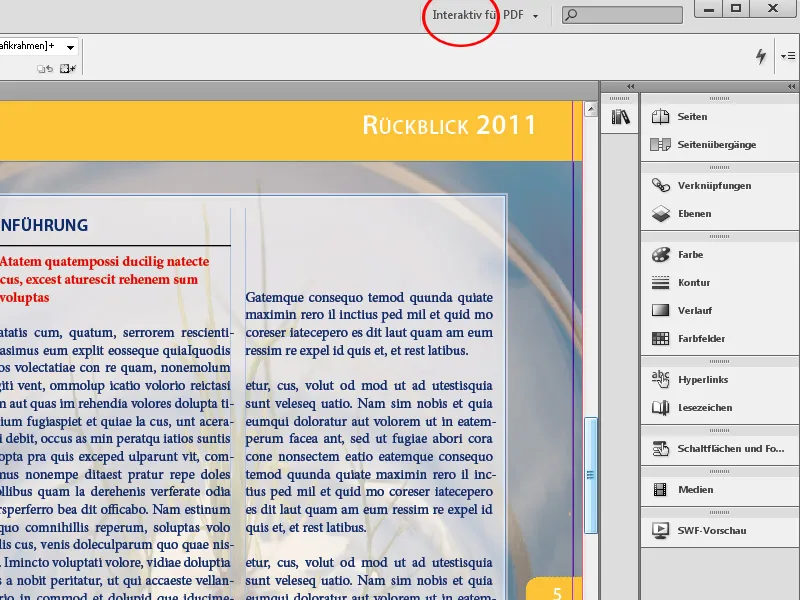Click the Kontur label text
Image resolution: width=800 pixels, height=600 pixels.
click(694, 283)
